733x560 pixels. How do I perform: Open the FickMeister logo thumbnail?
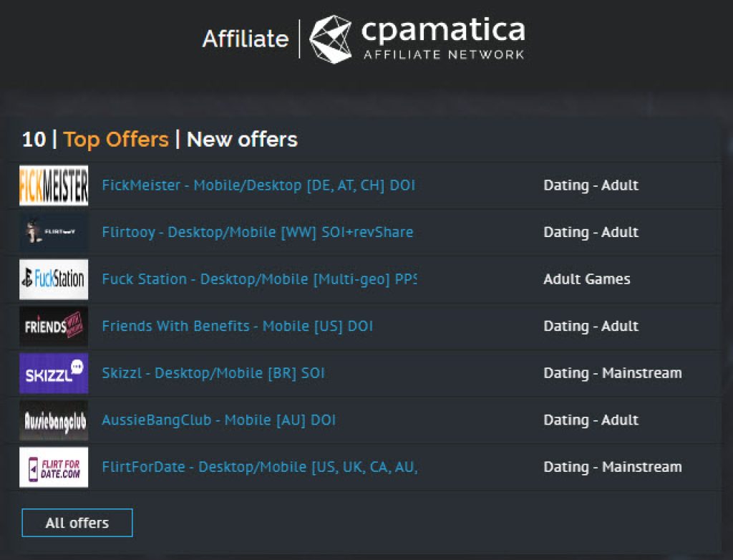pos(54,185)
